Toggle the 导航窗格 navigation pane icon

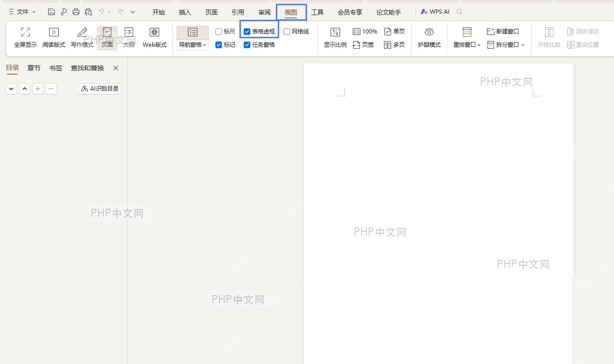click(x=193, y=32)
